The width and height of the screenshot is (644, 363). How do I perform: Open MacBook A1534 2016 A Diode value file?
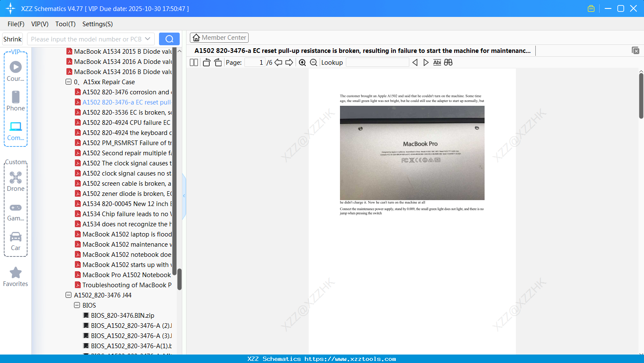pos(119,62)
